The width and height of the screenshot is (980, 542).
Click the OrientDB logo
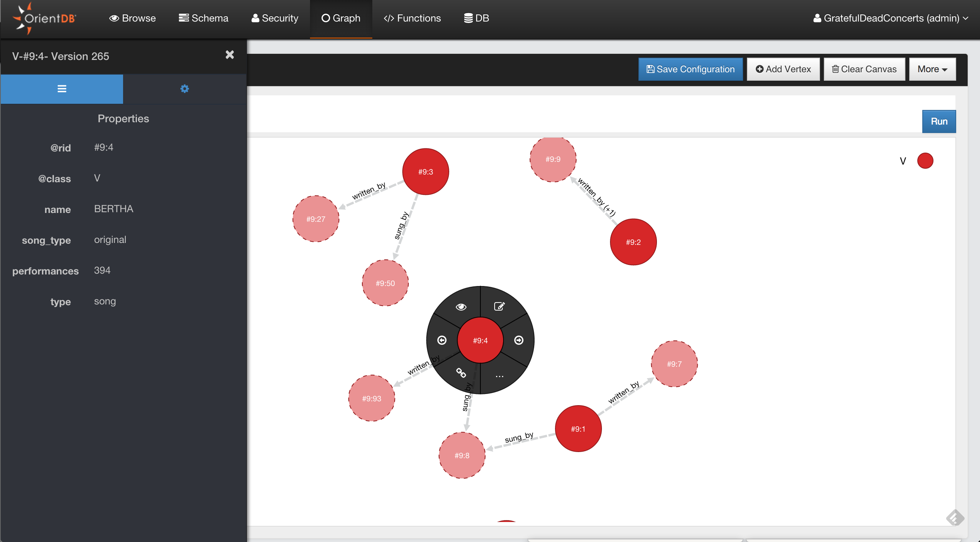tap(45, 18)
